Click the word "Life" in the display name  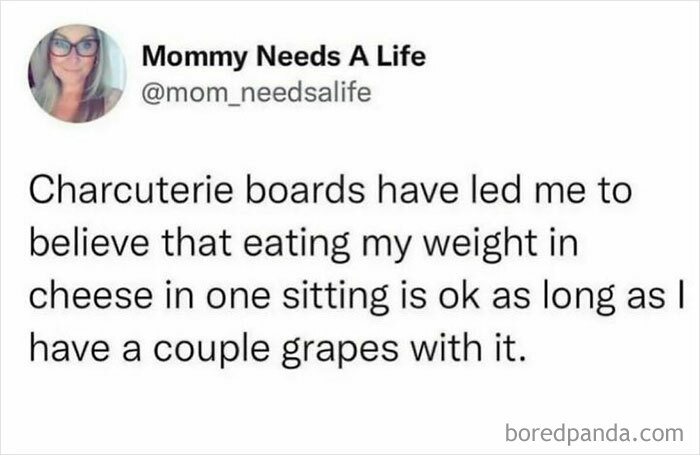click(404, 57)
